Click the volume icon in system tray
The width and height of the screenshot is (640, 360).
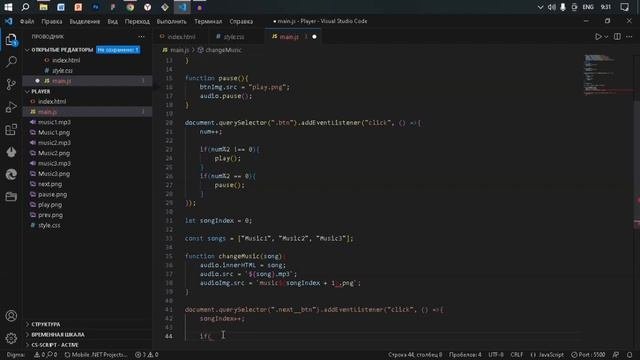pyautogui.click(x=552, y=7)
